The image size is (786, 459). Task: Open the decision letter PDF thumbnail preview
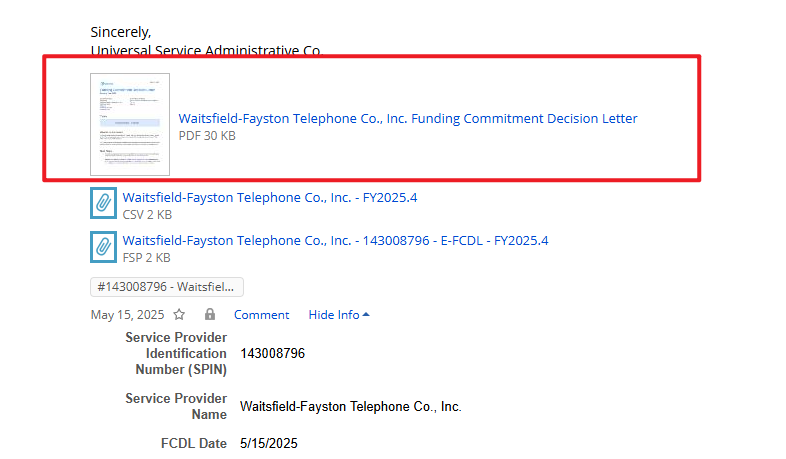click(130, 124)
